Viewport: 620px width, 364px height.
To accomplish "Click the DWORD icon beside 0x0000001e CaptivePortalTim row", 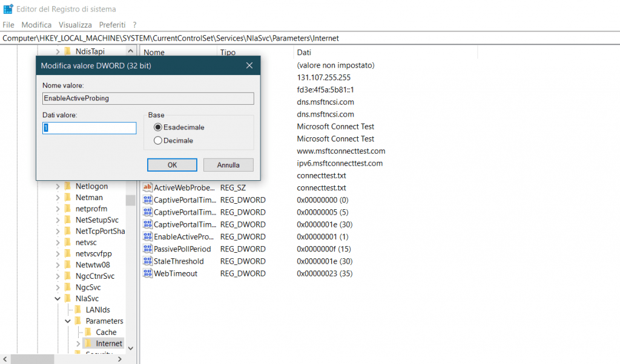I will pos(148,224).
